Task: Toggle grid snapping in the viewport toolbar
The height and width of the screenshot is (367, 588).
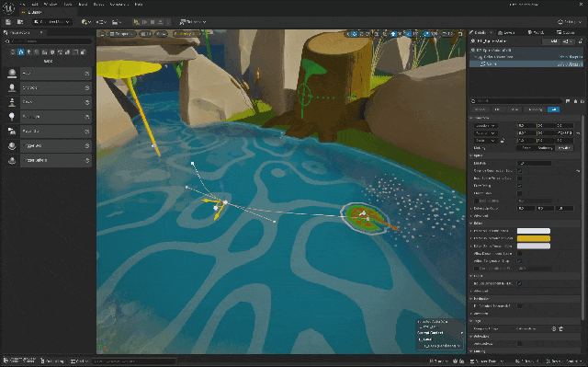Action: click(393, 34)
